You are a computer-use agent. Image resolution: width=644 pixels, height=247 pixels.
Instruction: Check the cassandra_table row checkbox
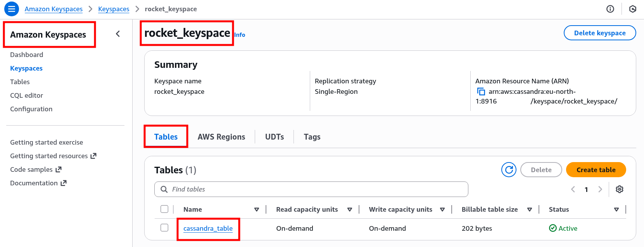pyautogui.click(x=164, y=228)
